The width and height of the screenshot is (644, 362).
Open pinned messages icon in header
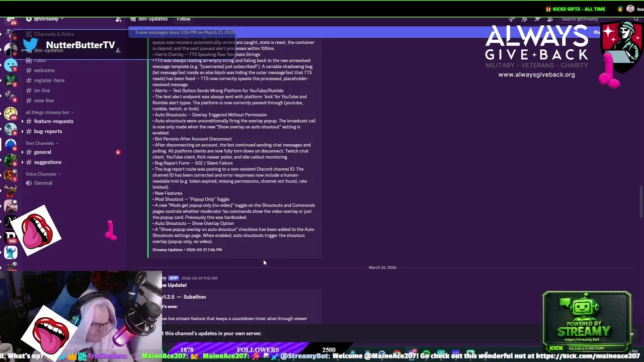[x=538, y=19]
